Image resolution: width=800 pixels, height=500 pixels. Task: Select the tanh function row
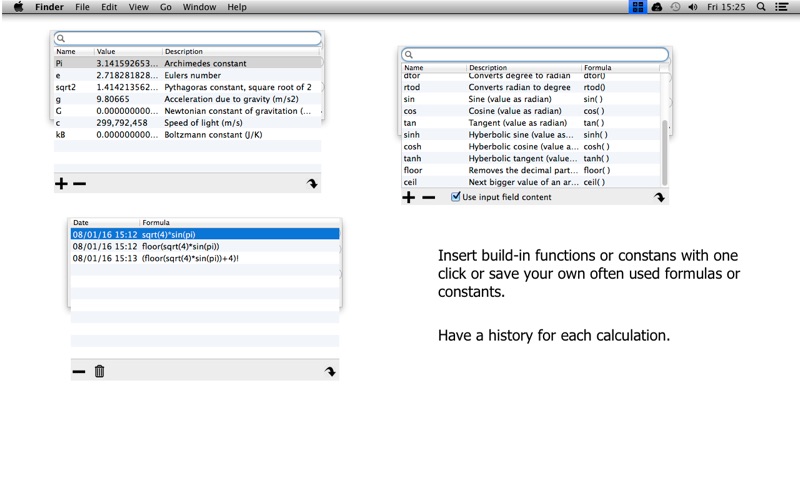(531, 158)
